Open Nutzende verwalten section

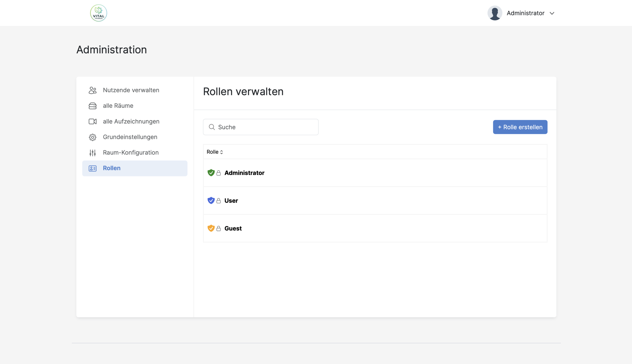coord(131,90)
